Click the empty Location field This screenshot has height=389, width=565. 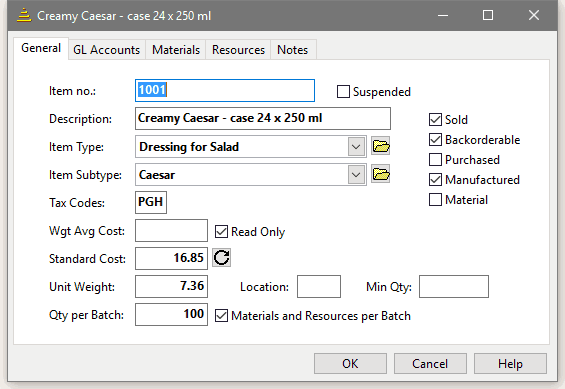[x=319, y=286]
